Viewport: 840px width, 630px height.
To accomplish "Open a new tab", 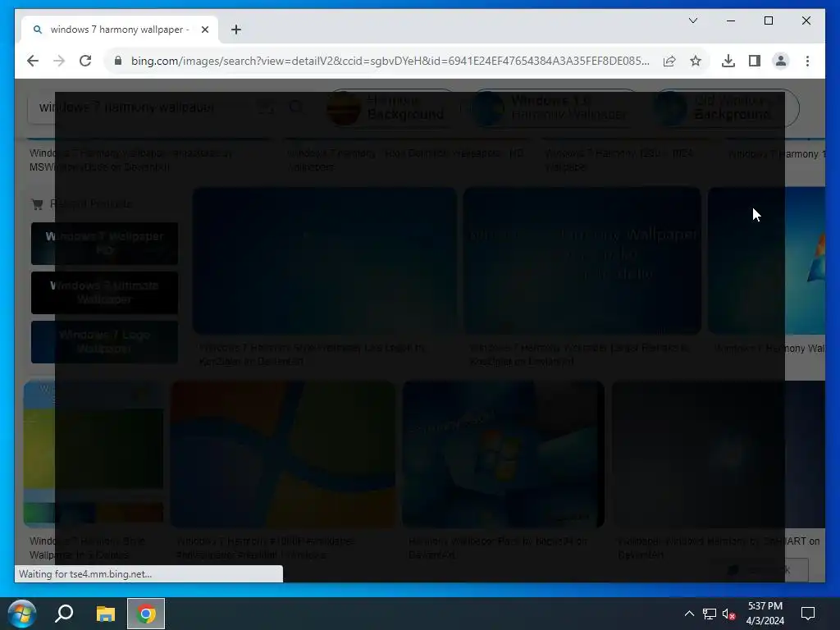I will coord(236,30).
